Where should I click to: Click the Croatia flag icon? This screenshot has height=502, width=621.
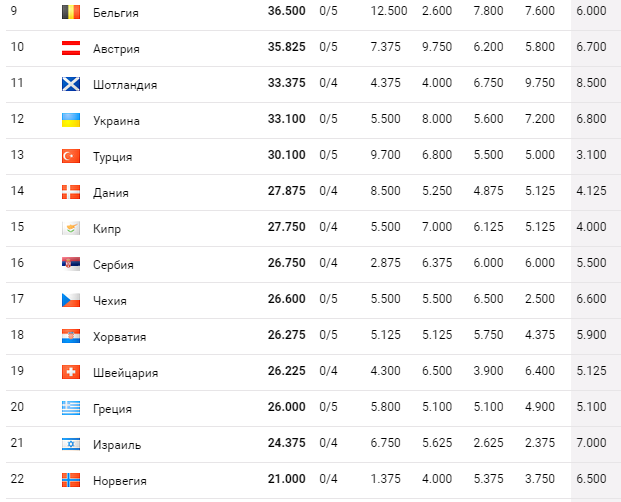(70, 337)
